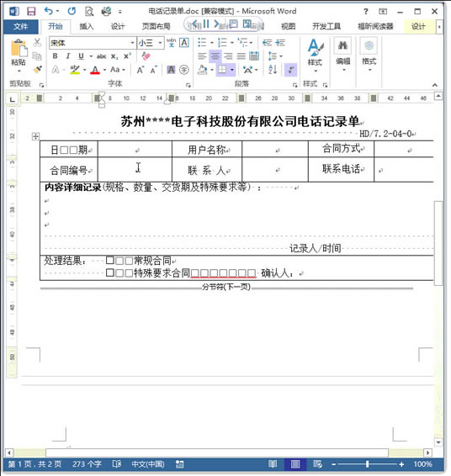
Task: Collapse the ribbon with chevron
Action: tap(435, 85)
